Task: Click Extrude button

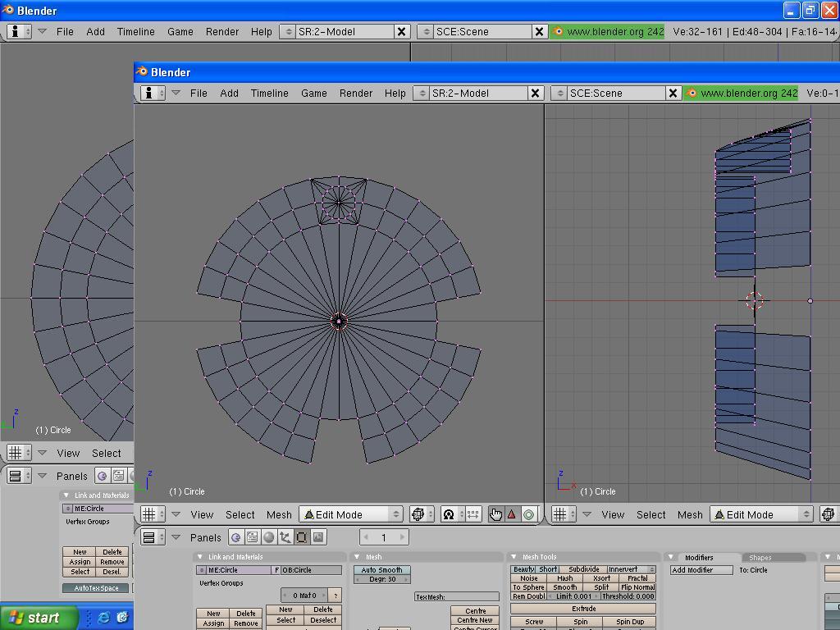Action: (x=583, y=609)
